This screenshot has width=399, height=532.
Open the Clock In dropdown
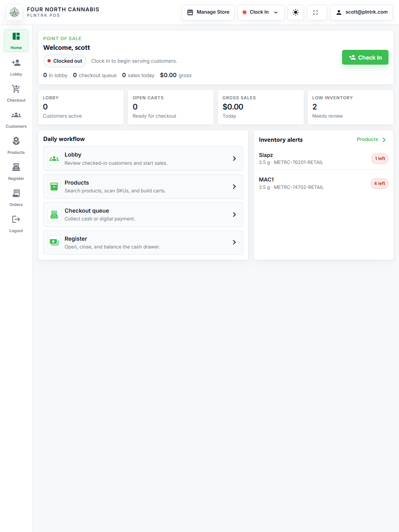261,12
